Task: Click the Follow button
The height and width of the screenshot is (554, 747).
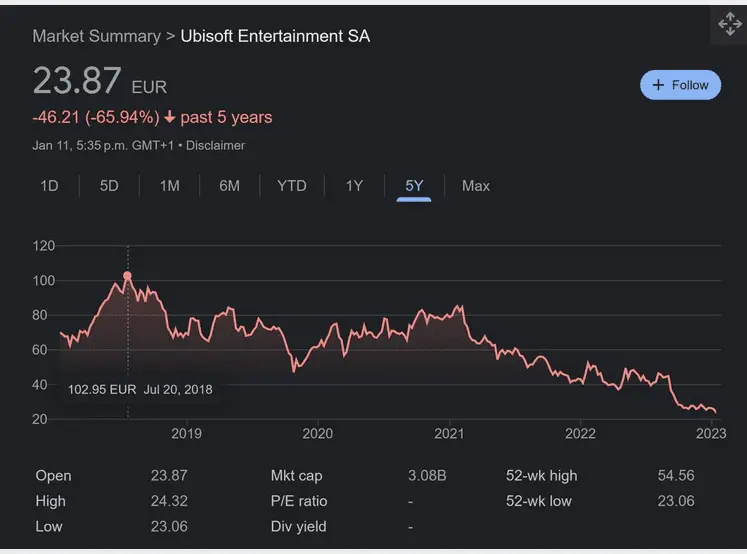Action: [x=680, y=85]
